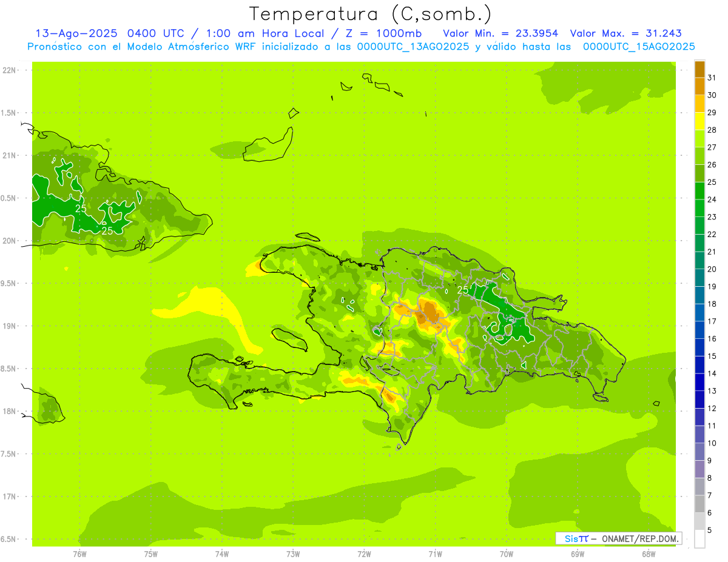Viewport: 728px width, 562px height.
Task: Click the 76W longitude axis label
Action: click(x=79, y=554)
